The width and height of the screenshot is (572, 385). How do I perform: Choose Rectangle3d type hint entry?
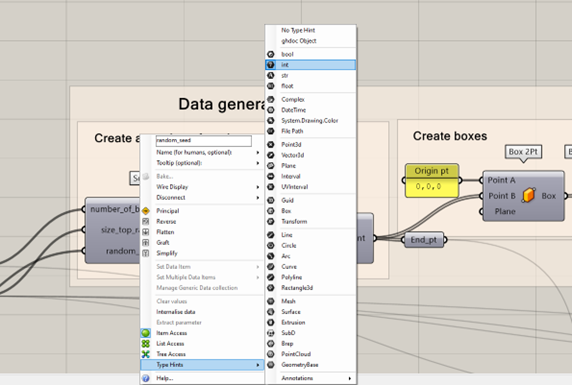(310, 288)
